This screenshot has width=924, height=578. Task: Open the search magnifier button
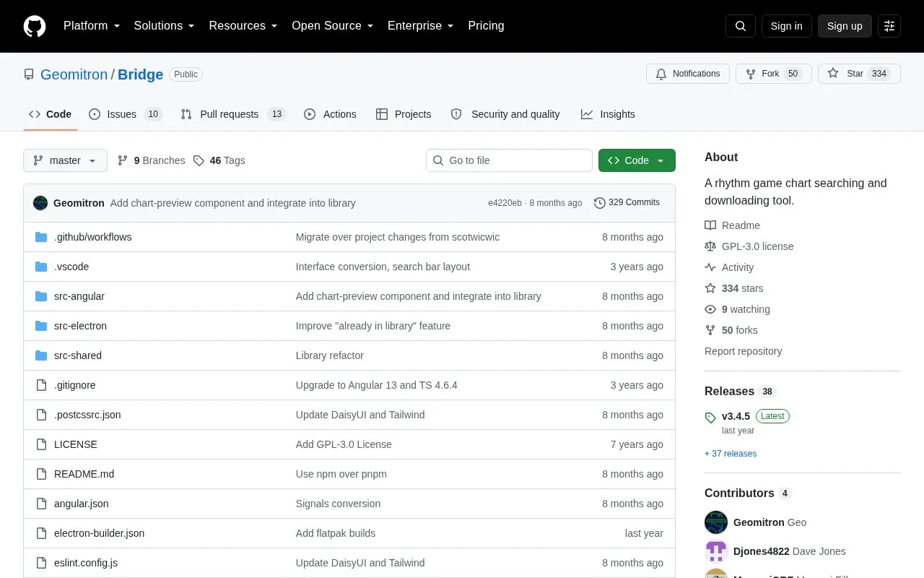741,26
